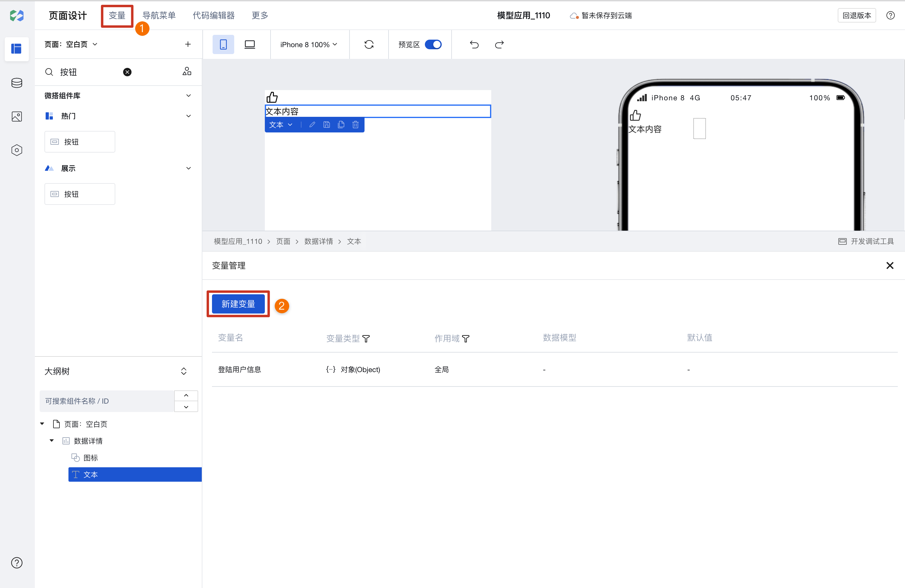The height and width of the screenshot is (588, 905).
Task: Open the iPhone 8 100% device dropdown
Action: 309,44
